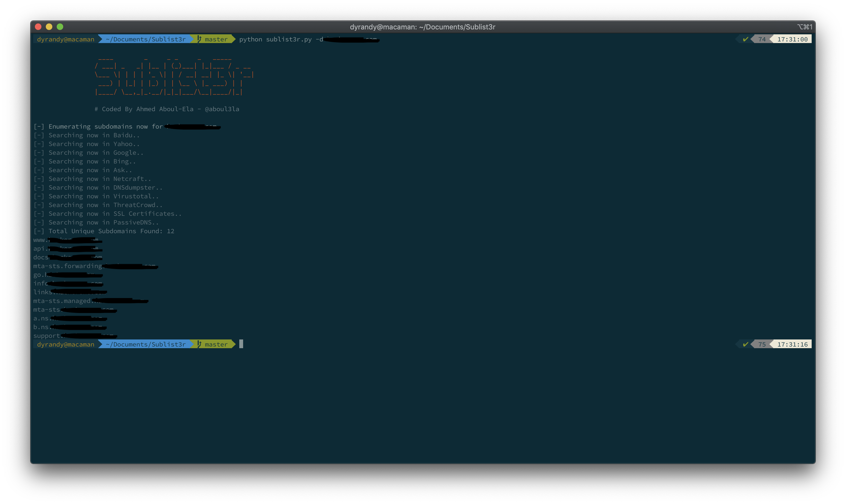
Task: Click the git branch icon in top prompt
Action: pyautogui.click(x=200, y=39)
